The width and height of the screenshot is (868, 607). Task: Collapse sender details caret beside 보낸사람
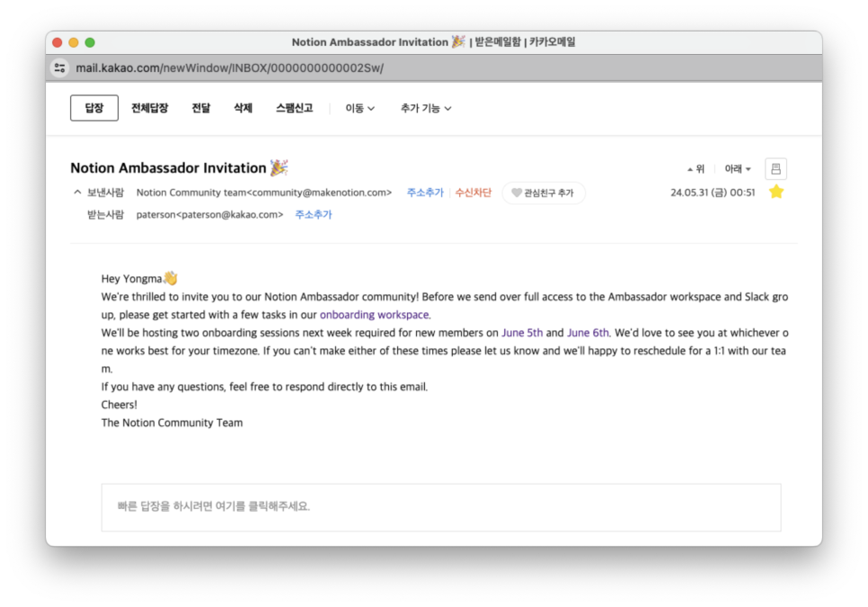click(x=77, y=192)
